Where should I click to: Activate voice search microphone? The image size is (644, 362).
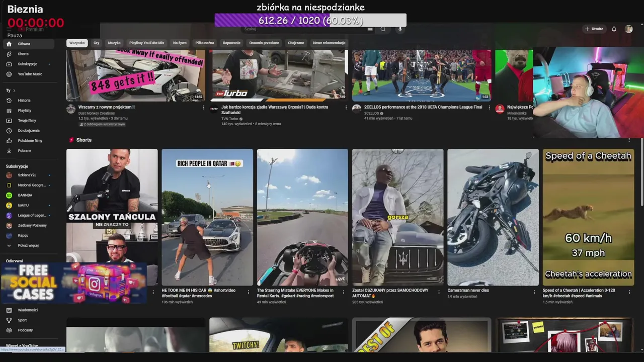point(400,29)
